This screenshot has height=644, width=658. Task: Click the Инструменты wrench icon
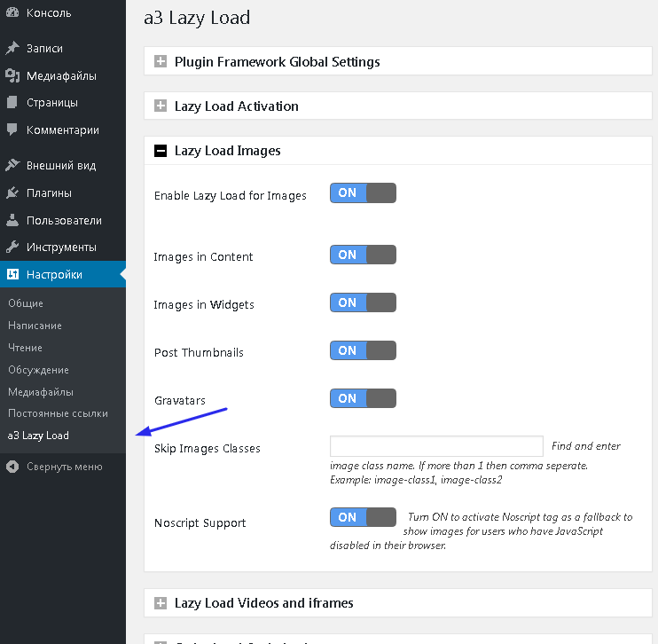12,247
